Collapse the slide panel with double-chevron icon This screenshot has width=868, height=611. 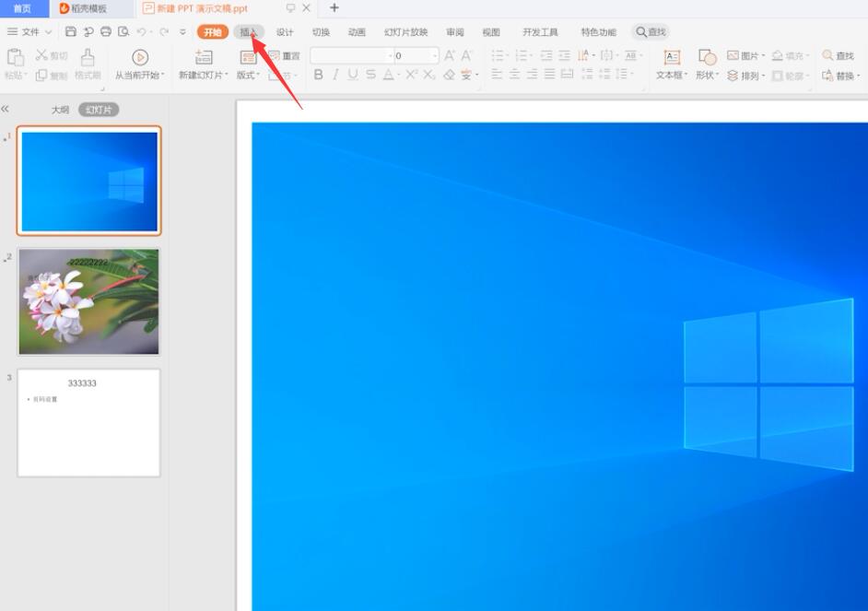click(x=5, y=109)
